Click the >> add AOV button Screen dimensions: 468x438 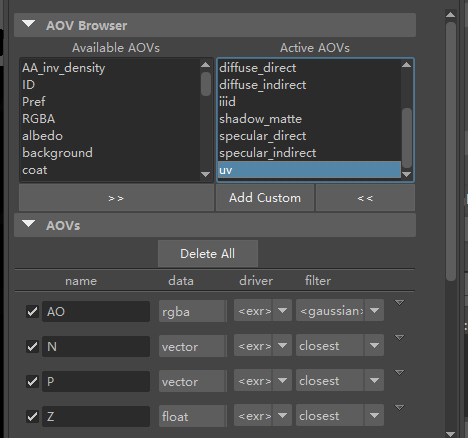coord(116,198)
